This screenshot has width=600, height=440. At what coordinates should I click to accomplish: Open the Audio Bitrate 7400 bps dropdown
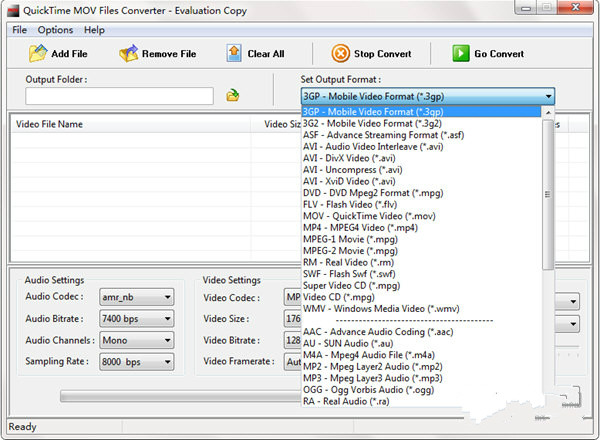pos(137,318)
